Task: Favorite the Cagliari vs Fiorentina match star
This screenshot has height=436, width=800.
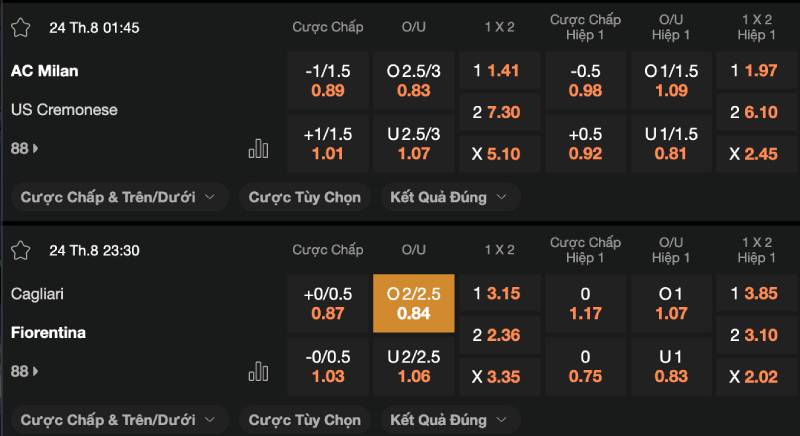Action: point(21,253)
